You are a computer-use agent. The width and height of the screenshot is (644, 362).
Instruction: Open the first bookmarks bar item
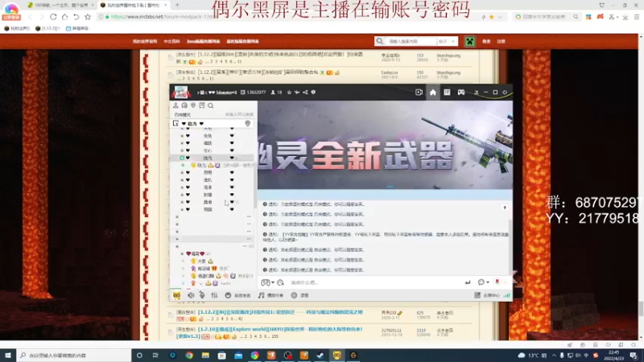18,28
